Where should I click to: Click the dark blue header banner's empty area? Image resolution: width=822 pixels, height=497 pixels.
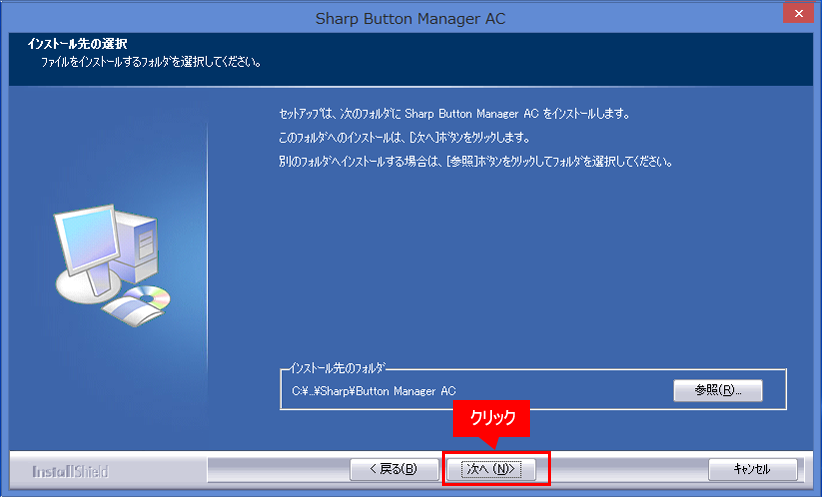point(550,55)
